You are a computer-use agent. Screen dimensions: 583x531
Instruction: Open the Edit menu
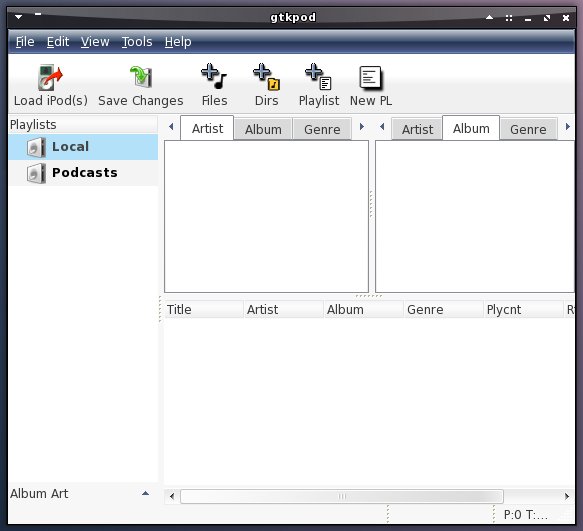pyautogui.click(x=58, y=42)
